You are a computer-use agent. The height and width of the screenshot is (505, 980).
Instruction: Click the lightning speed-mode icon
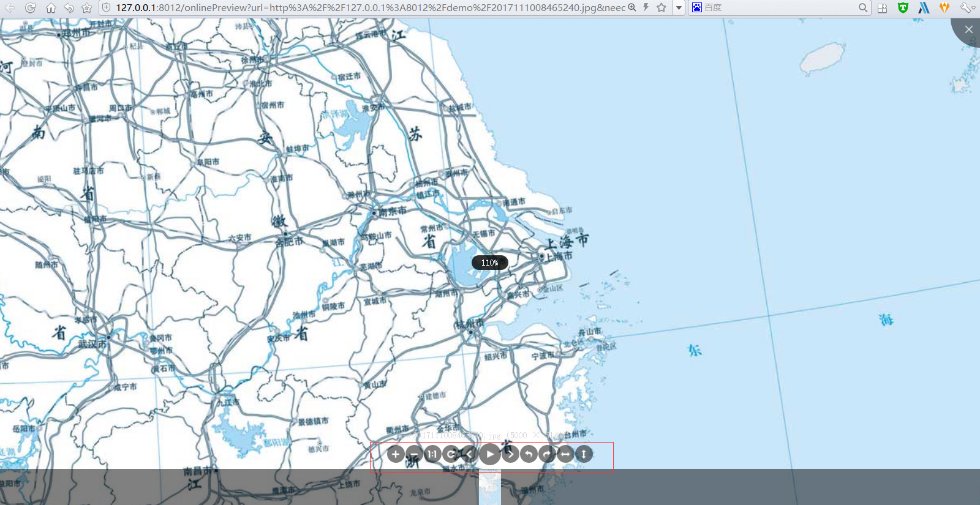(646, 7)
